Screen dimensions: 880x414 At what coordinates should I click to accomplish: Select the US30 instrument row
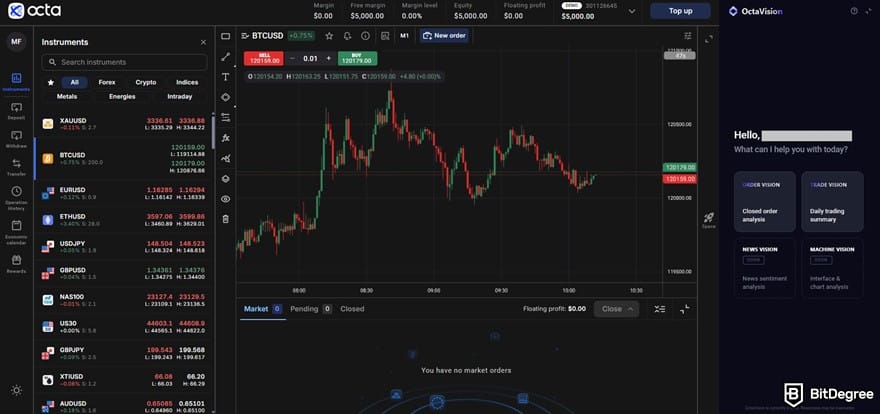point(123,326)
